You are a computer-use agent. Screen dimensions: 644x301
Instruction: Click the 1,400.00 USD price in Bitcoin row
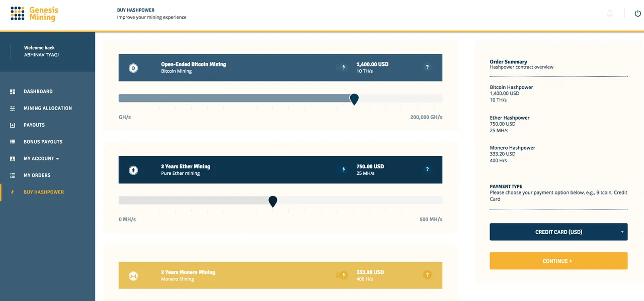point(372,64)
